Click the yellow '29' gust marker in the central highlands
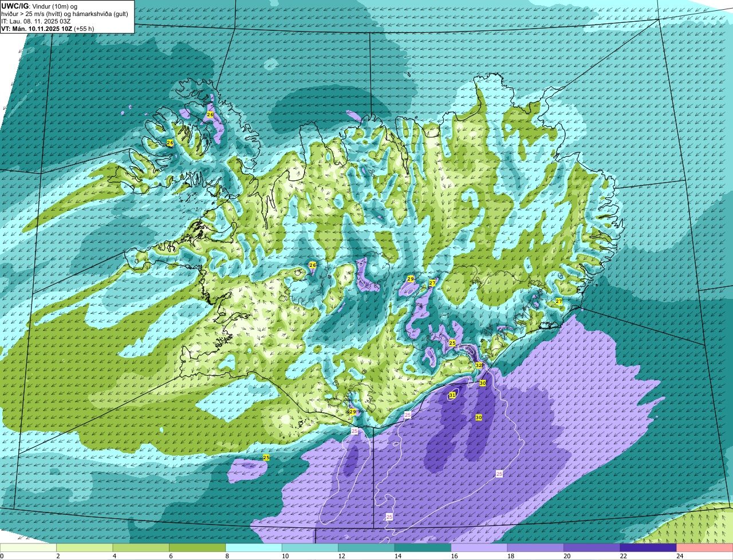Viewport: 733px width, 560px height. click(411, 279)
